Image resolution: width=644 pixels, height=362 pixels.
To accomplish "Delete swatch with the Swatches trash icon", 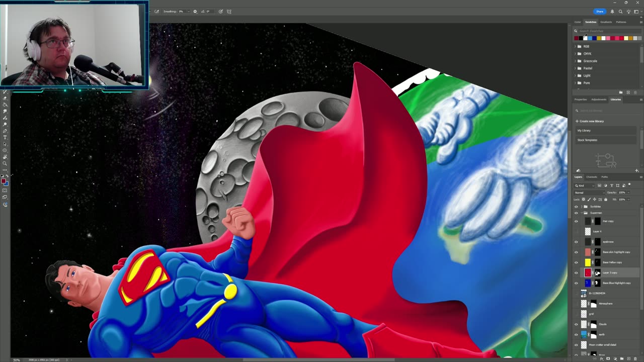I will pyautogui.click(x=635, y=93).
